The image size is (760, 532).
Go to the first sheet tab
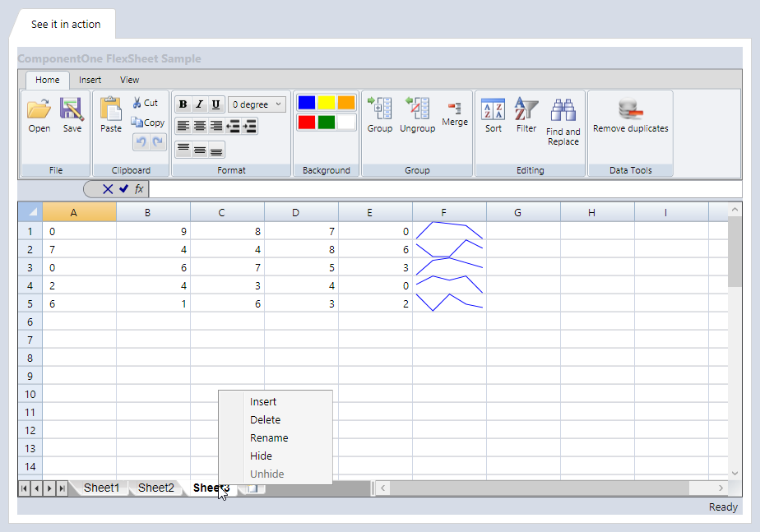24,488
